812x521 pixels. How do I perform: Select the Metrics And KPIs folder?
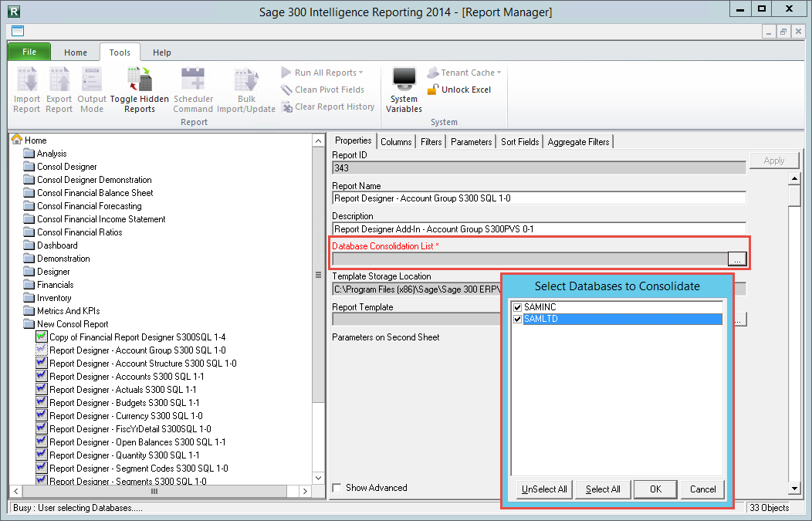tap(62, 311)
